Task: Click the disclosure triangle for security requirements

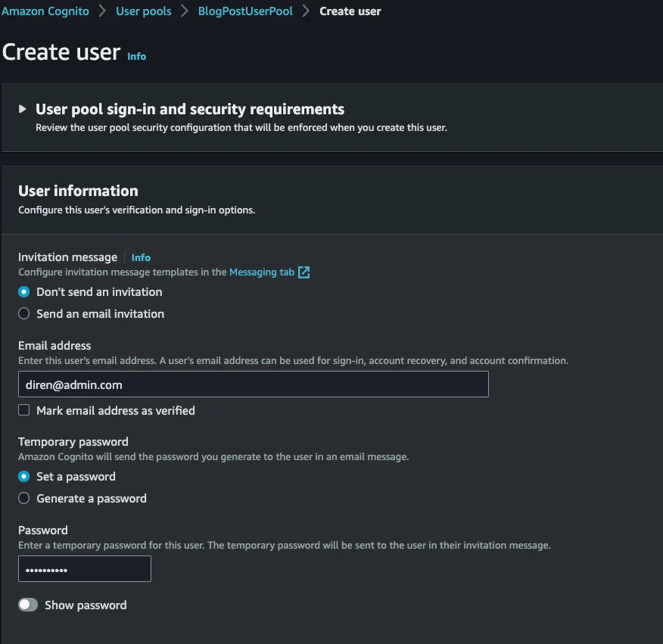Action: coord(23,109)
